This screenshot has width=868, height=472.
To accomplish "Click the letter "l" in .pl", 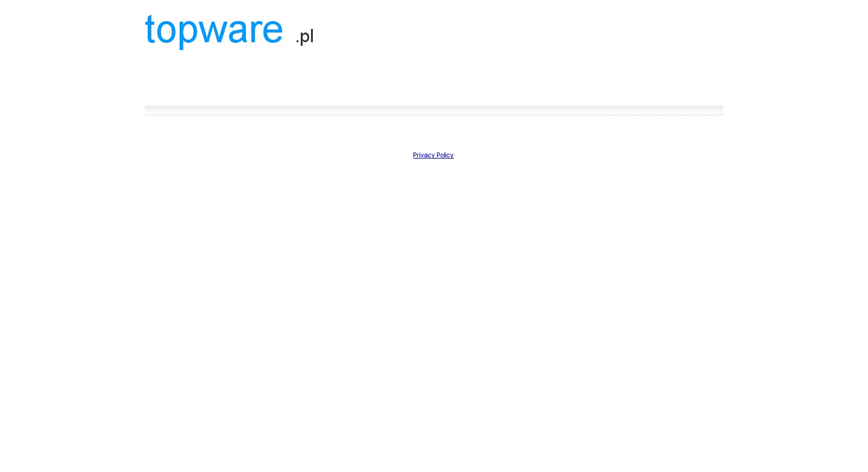I will [x=312, y=36].
